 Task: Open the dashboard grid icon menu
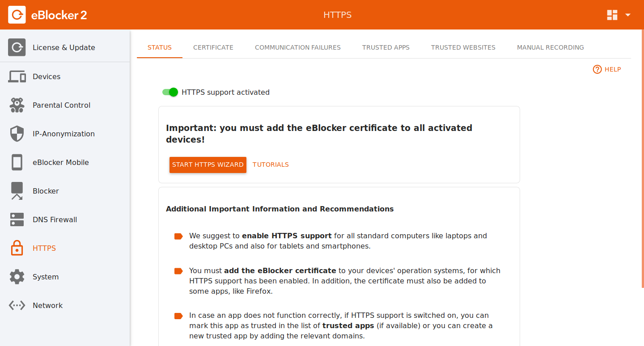coord(612,15)
